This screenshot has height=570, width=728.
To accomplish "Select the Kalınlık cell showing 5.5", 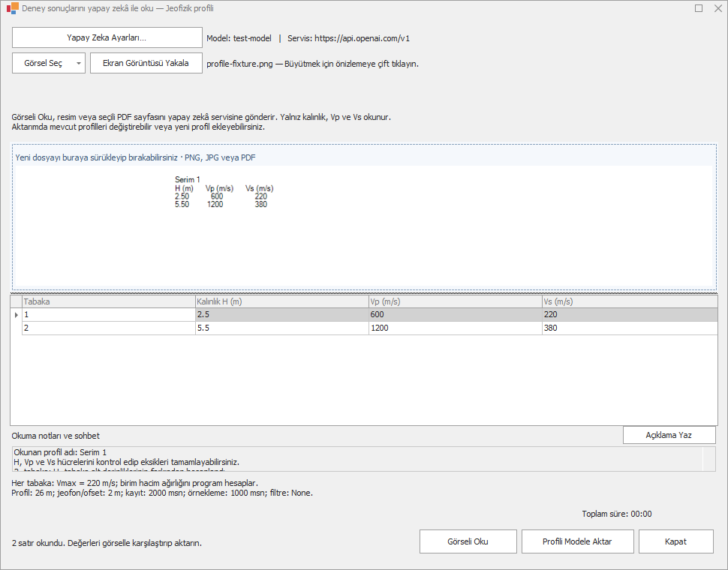I will coord(282,328).
